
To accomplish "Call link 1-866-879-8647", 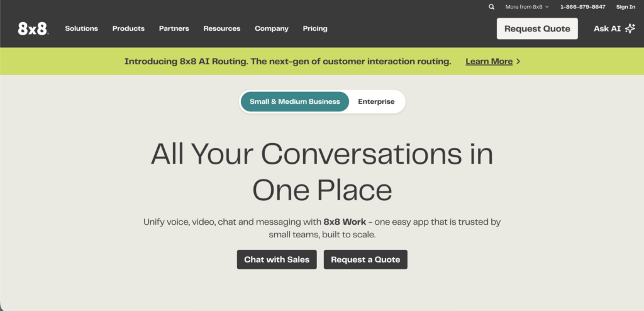I will tap(583, 7).
